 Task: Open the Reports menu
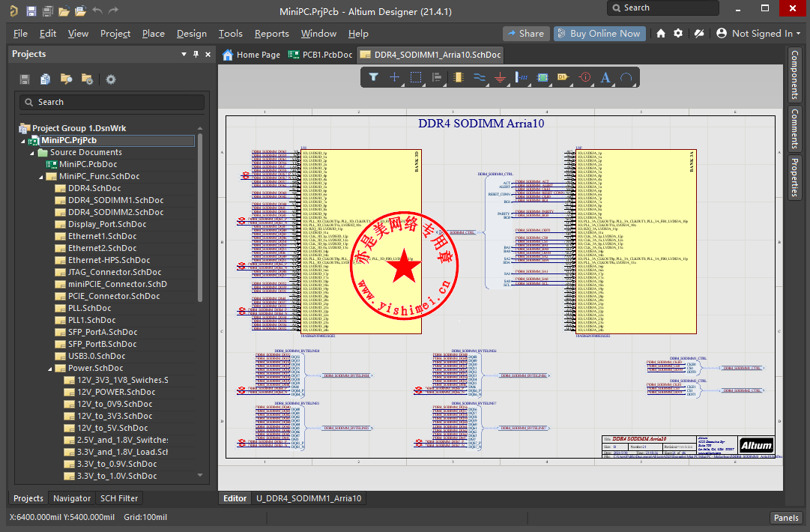(272, 34)
